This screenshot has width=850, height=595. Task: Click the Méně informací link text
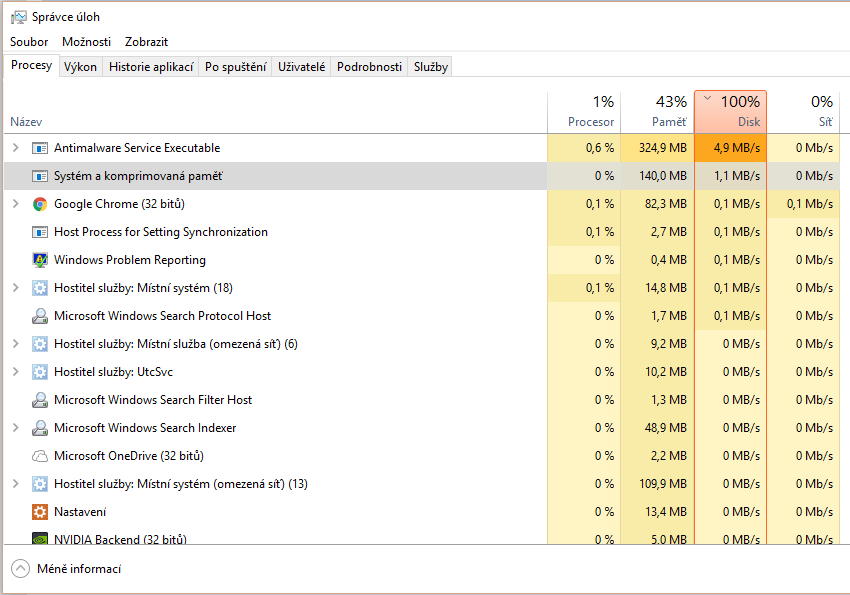point(79,568)
